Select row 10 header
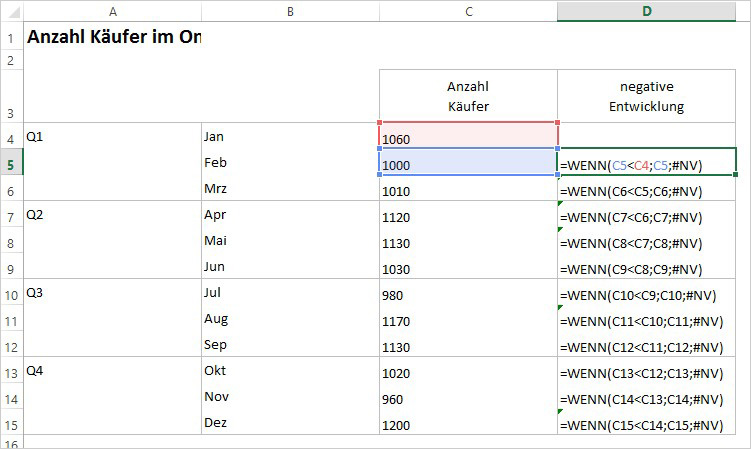The width and height of the screenshot is (751, 449). [11, 292]
